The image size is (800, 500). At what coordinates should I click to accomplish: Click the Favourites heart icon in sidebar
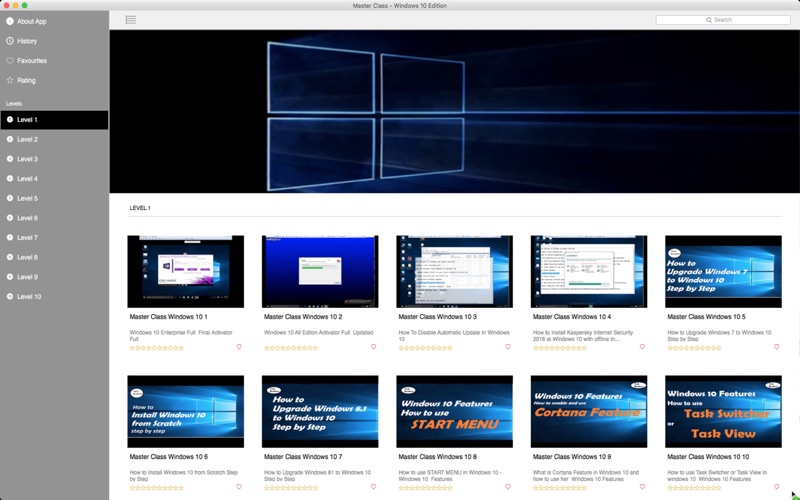[10, 61]
